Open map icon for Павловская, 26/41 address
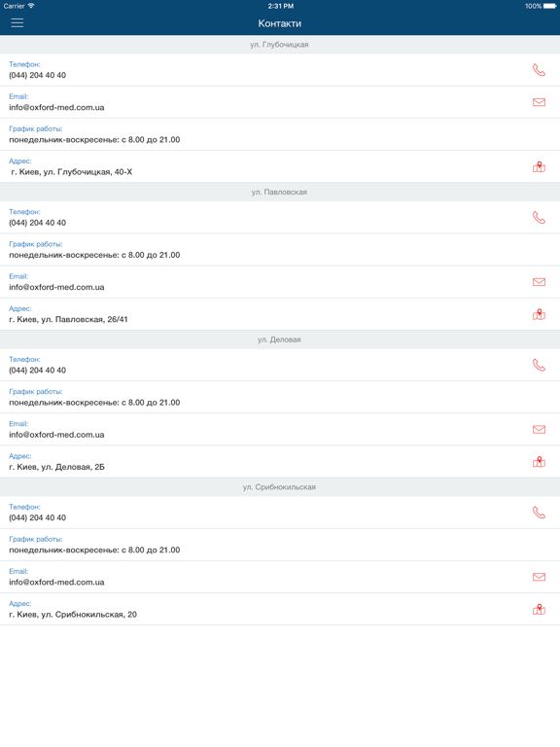This screenshot has width=560, height=747. pyautogui.click(x=539, y=314)
